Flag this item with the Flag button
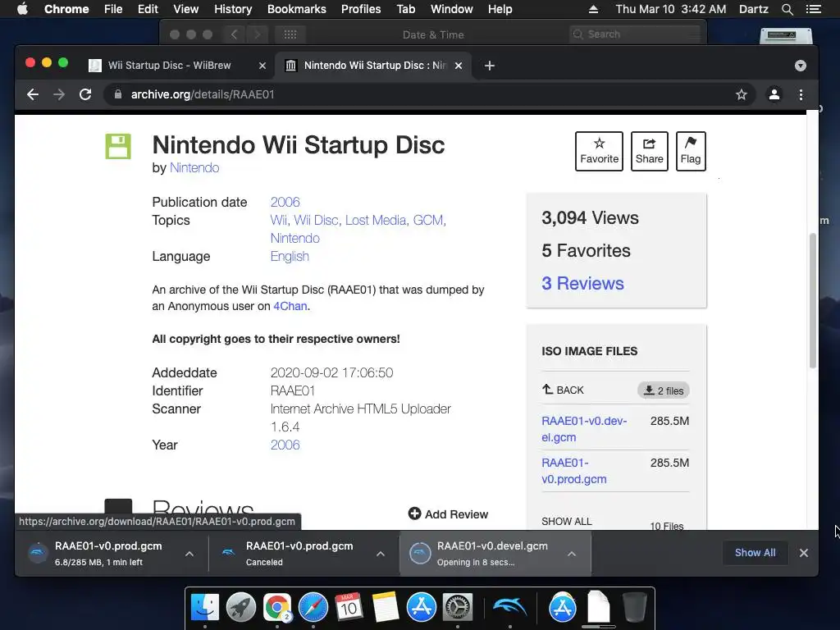 click(x=691, y=151)
